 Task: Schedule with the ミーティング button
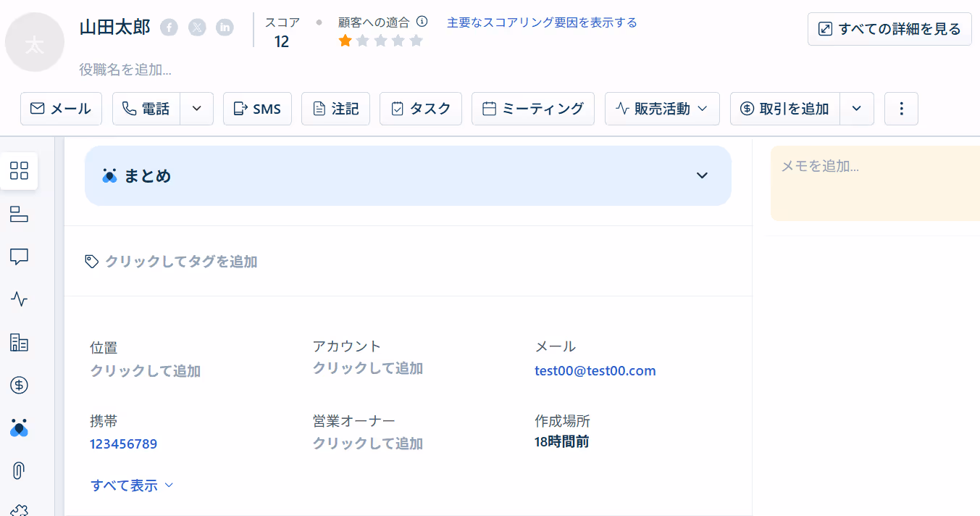pyautogui.click(x=533, y=109)
